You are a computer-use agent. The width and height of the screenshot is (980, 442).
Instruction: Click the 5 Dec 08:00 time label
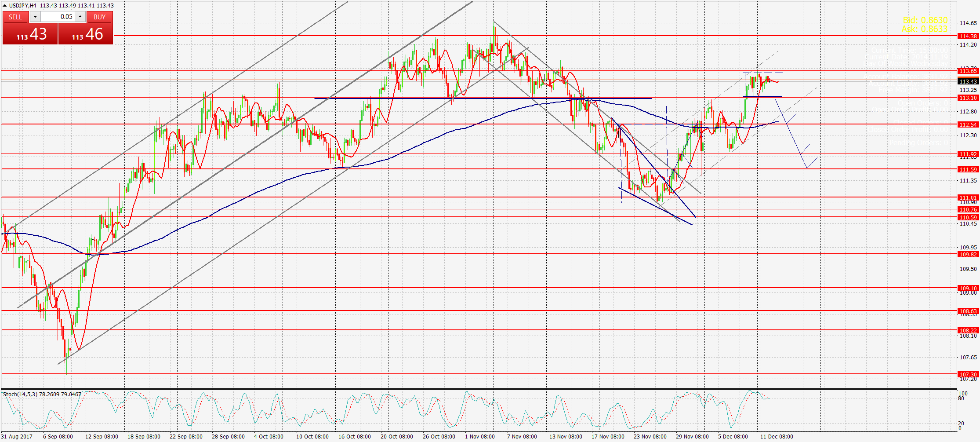[x=733, y=437]
